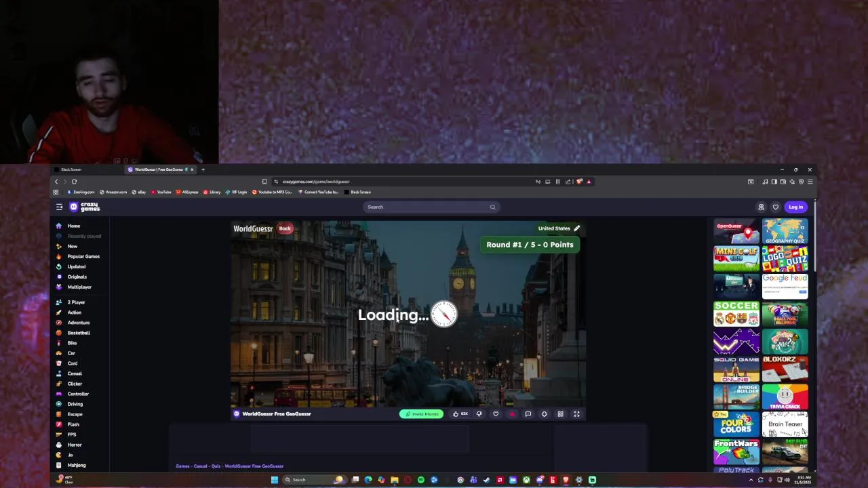Click the red Back button in WorldGuessr

285,228
